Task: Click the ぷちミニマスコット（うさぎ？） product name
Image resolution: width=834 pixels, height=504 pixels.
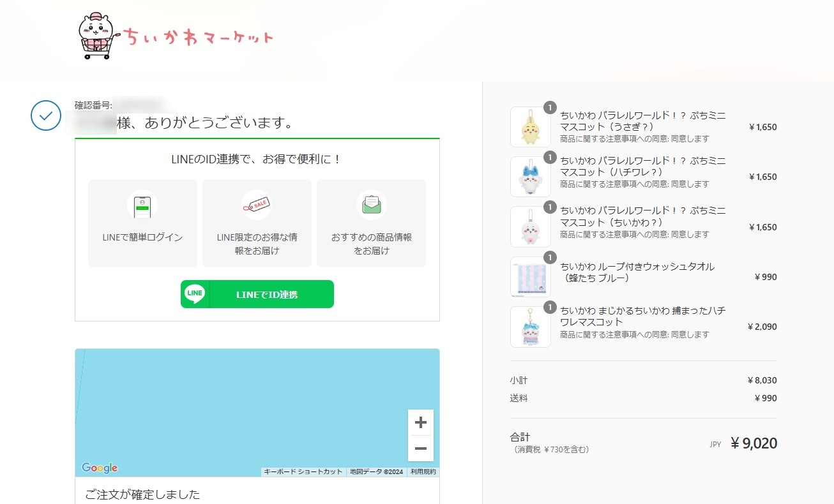Action: tap(642, 121)
